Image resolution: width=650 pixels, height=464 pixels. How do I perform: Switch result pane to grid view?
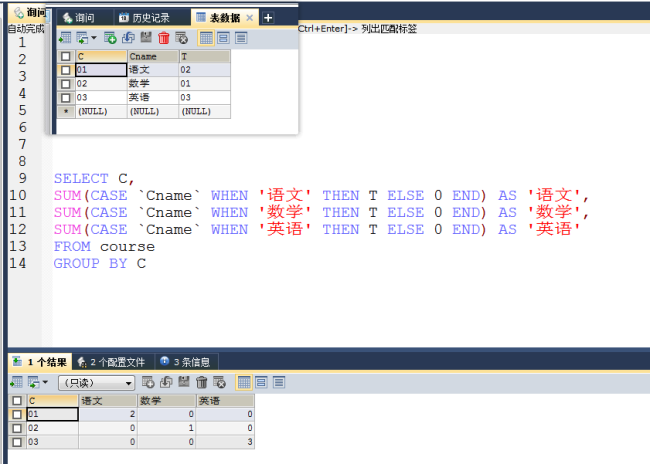click(244, 382)
